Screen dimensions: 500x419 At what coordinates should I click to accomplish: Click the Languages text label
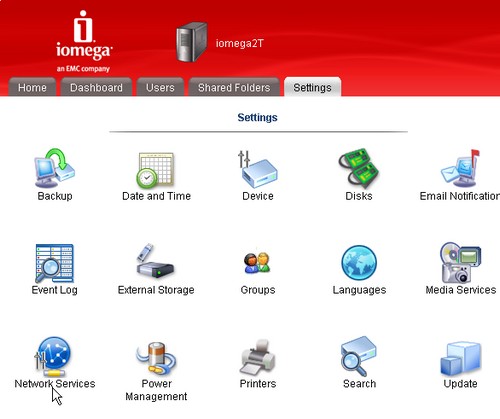[359, 290]
